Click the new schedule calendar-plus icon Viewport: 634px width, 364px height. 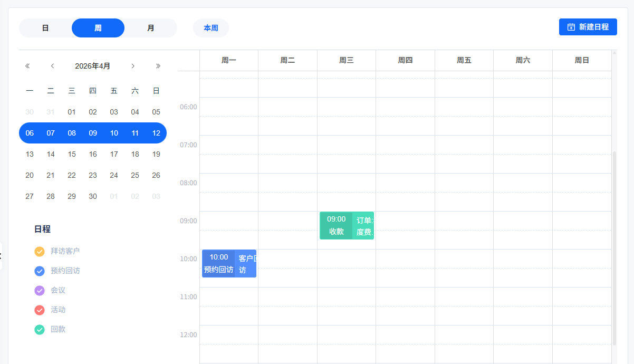[571, 27]
